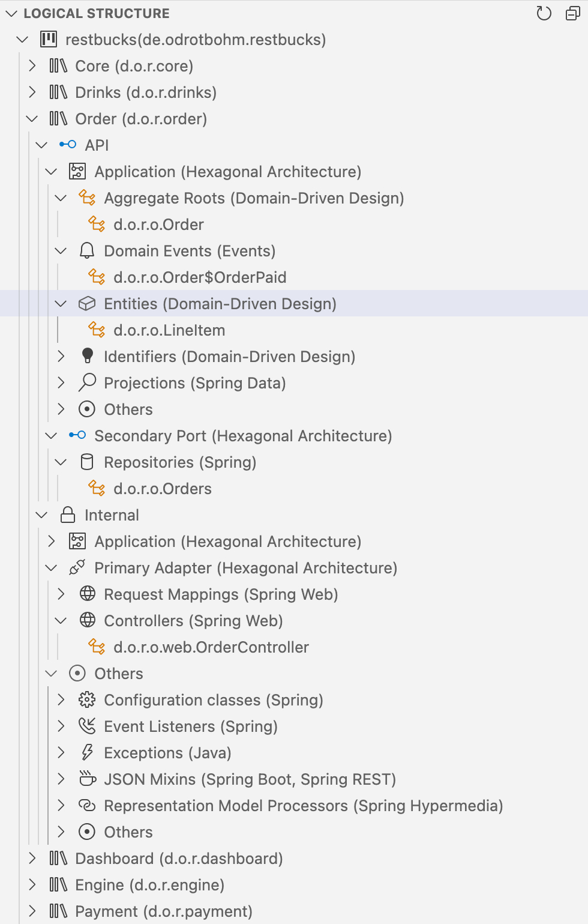
Task: Expand the Payment (d.o.r.payment) module
Action: tap(32, 911)
